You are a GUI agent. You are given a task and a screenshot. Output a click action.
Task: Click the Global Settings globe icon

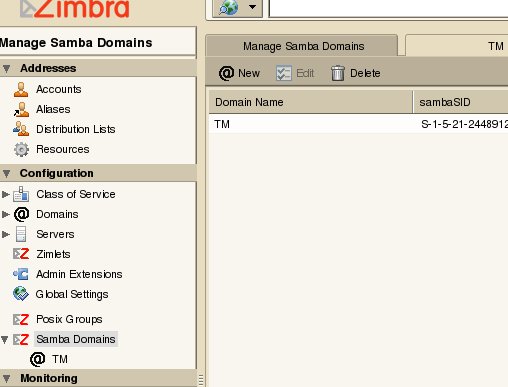(21, 294)
